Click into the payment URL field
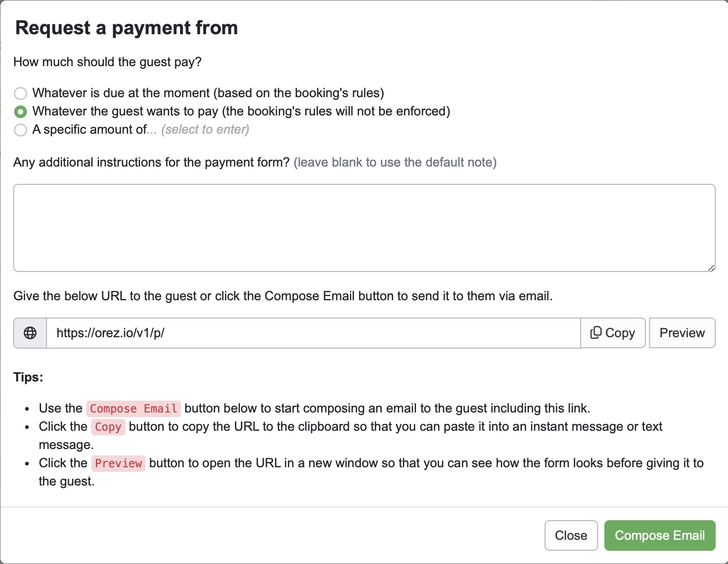728x564 pixels. [x=313, y=333]
